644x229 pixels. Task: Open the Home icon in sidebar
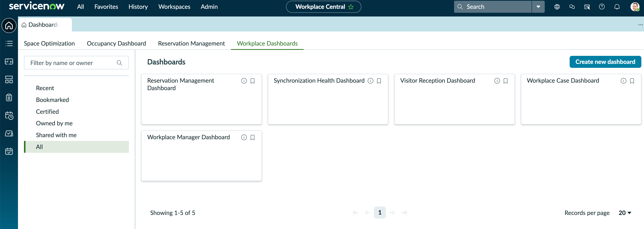click(9, 25)
